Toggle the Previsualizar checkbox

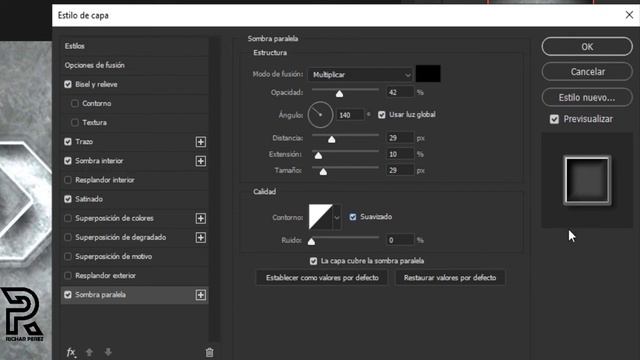click(554, 119)
